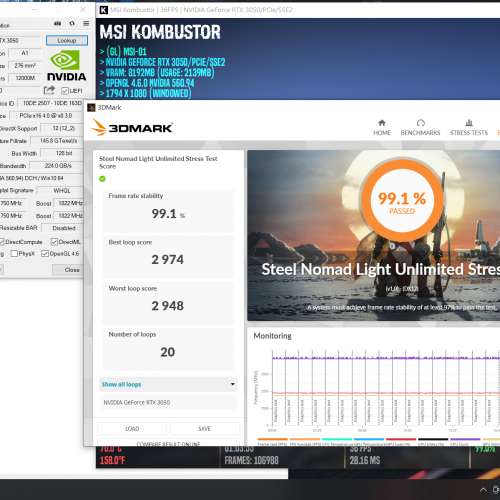Image resolution: width=500 pixels, height=500 pixels.
Task: Toggle the PhysX checkbox
Action: 14,254
